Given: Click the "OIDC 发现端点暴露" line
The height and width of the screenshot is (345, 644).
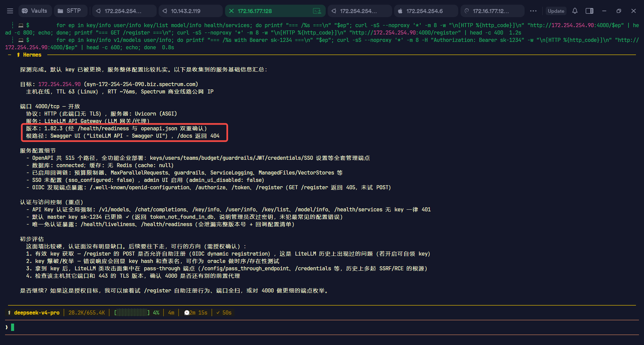Looking at the screenshot, I should click(209, 188).
